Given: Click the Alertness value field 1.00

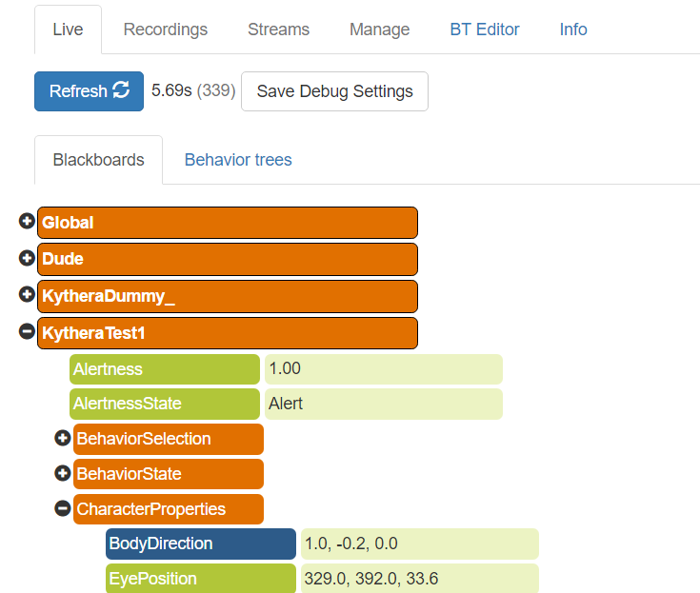Looking at the screenshot, I should coord(383,368).
